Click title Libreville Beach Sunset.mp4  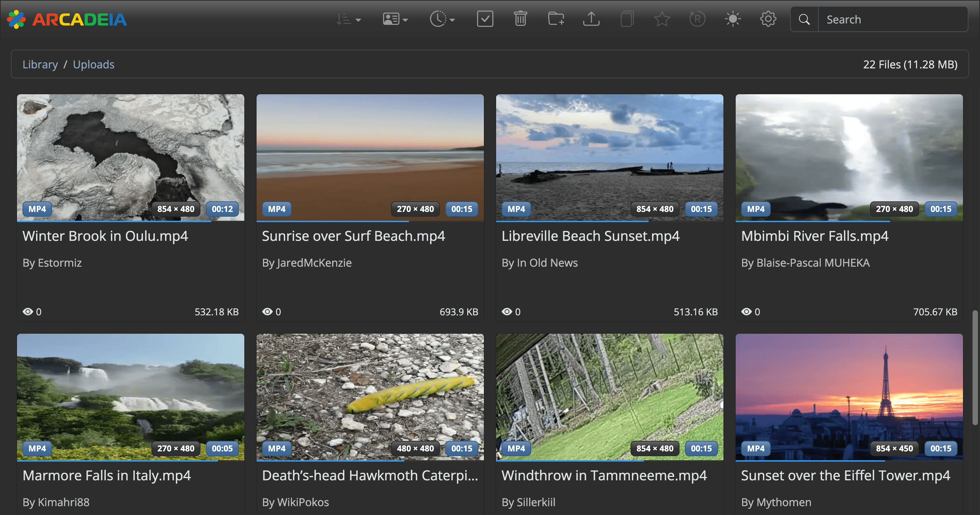(590, 236)
